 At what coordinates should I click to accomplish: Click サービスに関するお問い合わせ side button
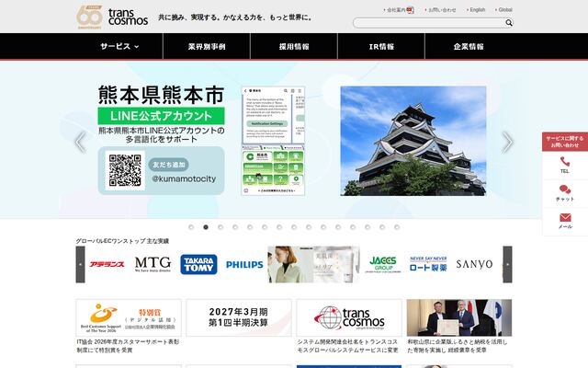(565, 142)
